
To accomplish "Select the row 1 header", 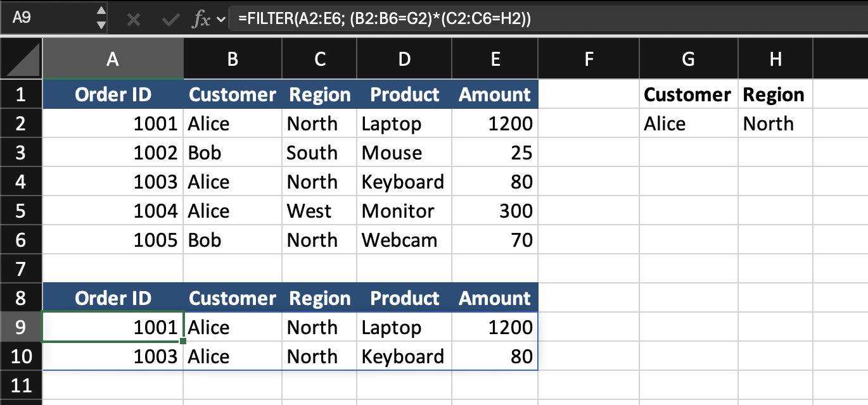I will [x=21, y=95].
